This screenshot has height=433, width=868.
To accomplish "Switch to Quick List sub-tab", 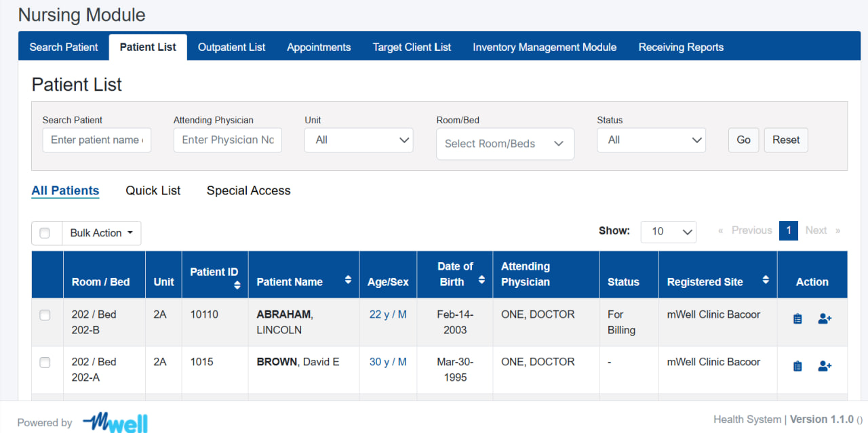I will point(153,191).
